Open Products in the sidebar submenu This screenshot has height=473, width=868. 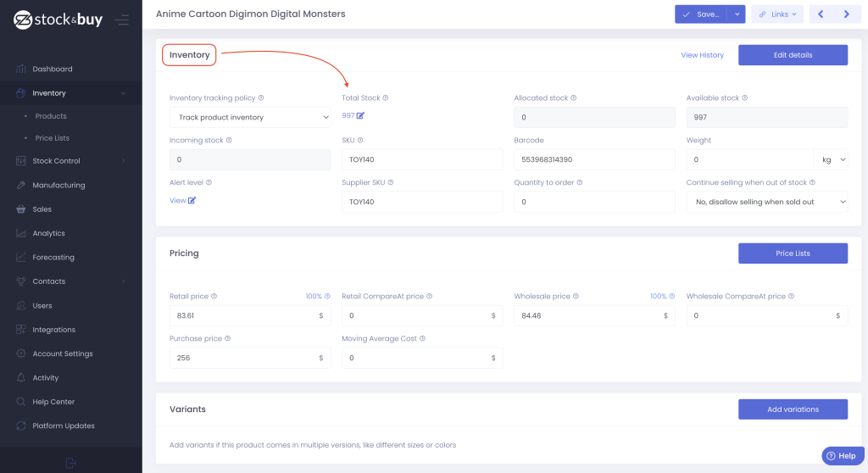(51, 116)
